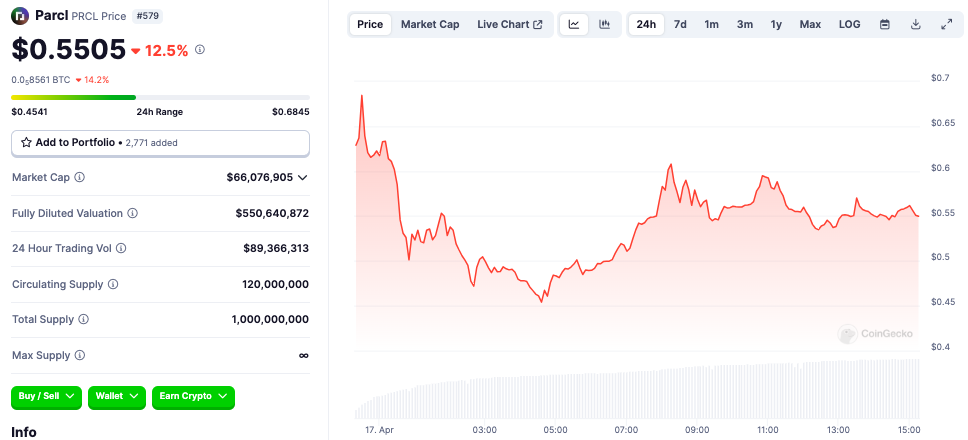
Task: Download chart data icon
Action: pyautogui.click(x=915, y=24)
